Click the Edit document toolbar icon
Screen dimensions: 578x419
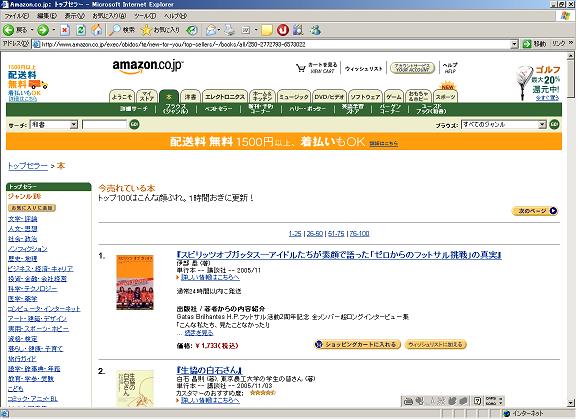pyautogui.click(x=246, y=30)
